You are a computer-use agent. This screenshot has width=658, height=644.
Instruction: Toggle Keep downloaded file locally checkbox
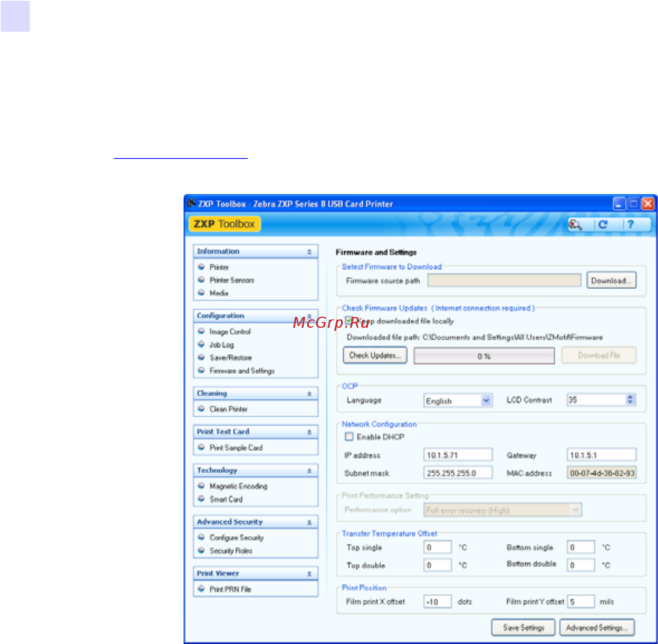(349, 321)
